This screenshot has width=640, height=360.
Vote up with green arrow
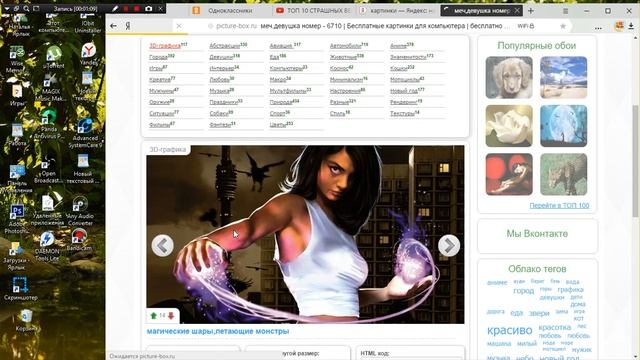pyautogui.click(x=153, y=316)
